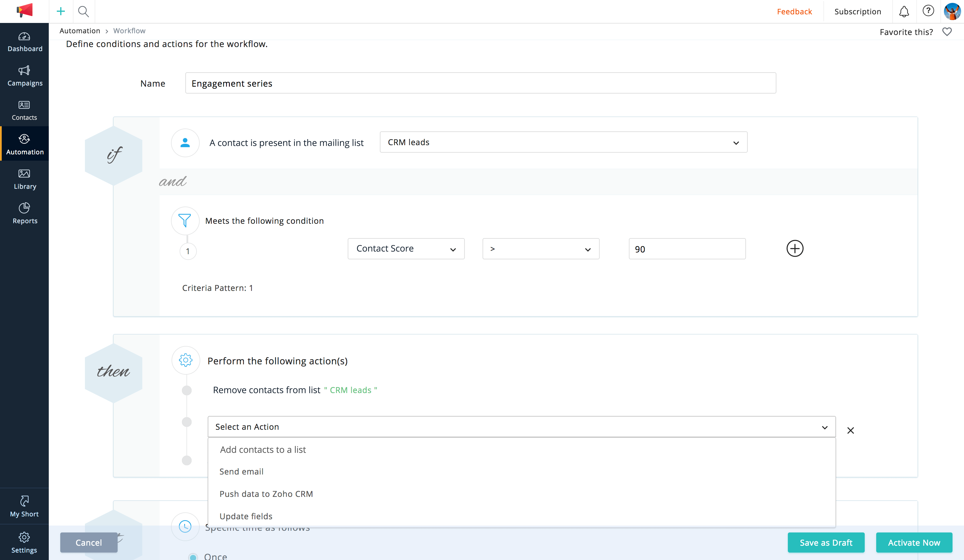Collapse the Select an Action dropdown
The image size is (964, 560).
click(522, 427)
